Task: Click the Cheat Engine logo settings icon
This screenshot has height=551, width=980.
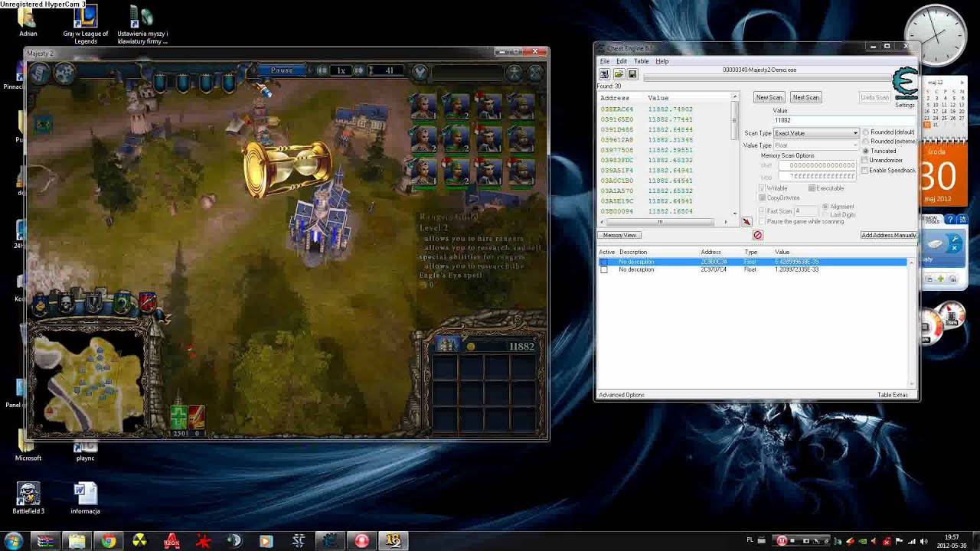Action: [905, 84]
